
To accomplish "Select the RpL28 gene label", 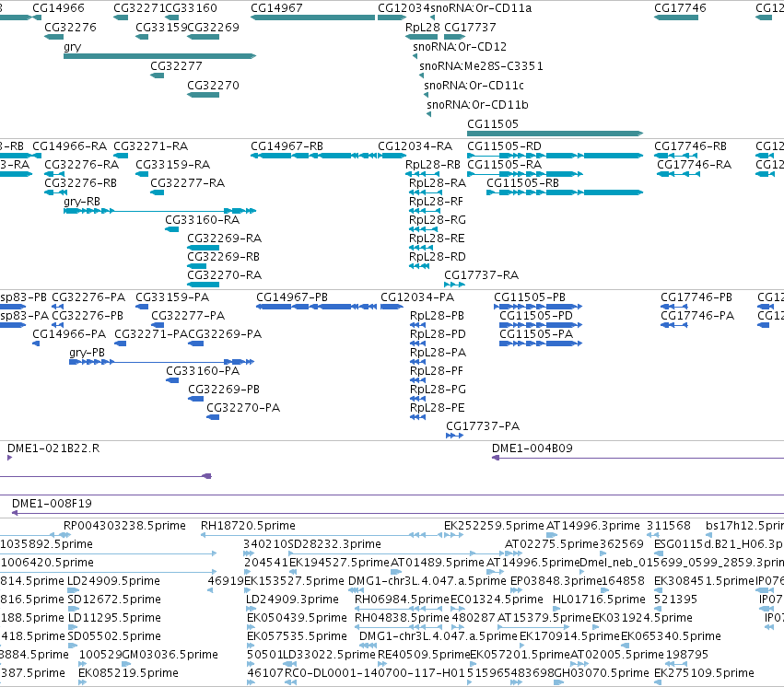I will [x=423, y=28].
